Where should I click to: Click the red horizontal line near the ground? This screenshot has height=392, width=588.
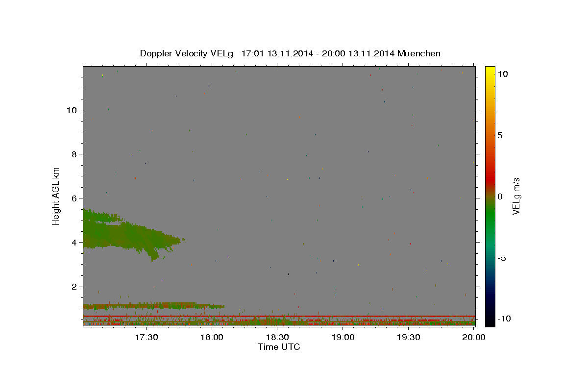point(279,316)
